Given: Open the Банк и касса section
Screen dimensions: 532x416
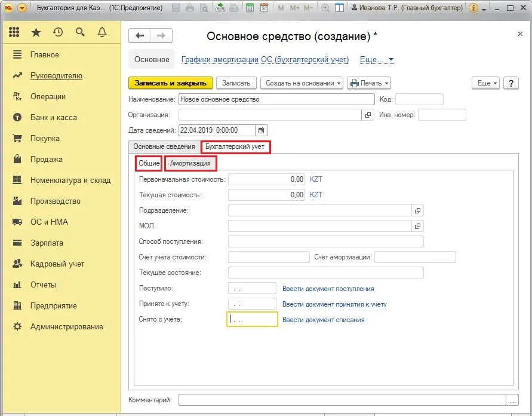Looking at the screenshot, I should coord(54,118).
